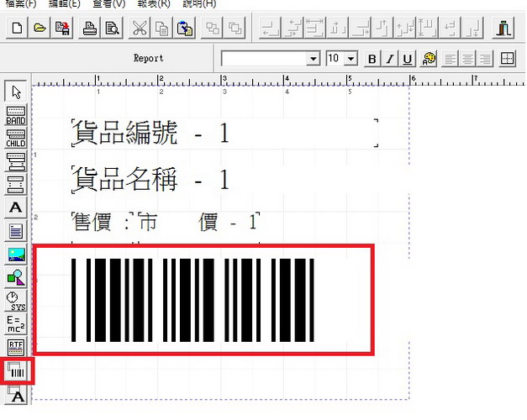Select the barcode object on the canvas
The width and height of the screenshot is (527, 420).
coord(192,300)
